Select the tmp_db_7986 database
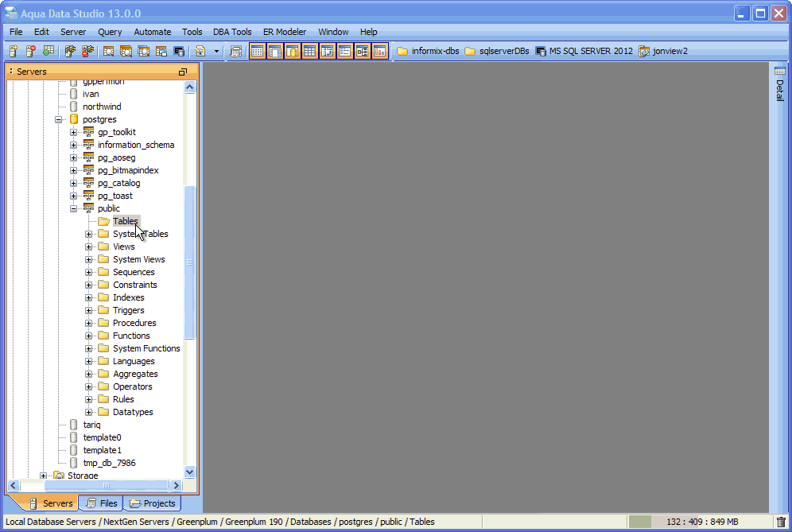792x532 pixels. pos(109,463)
